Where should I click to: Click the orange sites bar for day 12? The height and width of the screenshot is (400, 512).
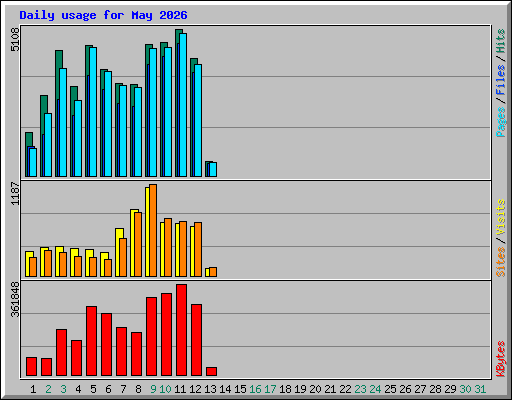point(198,249)
